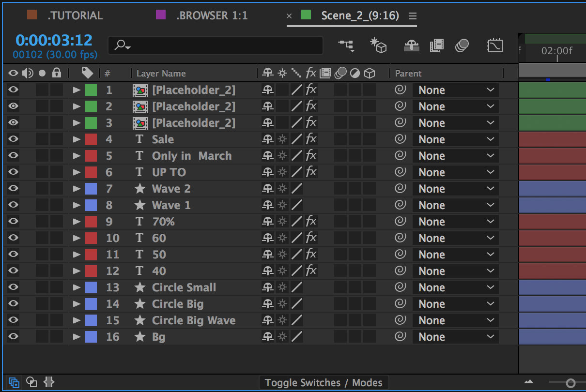Enable Frame Blending for all layers

(x=437, y=45)
